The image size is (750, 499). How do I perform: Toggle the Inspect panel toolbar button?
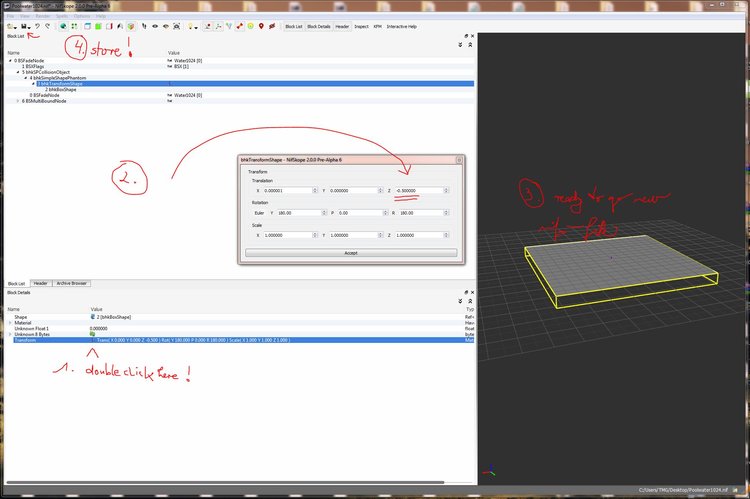361,26
